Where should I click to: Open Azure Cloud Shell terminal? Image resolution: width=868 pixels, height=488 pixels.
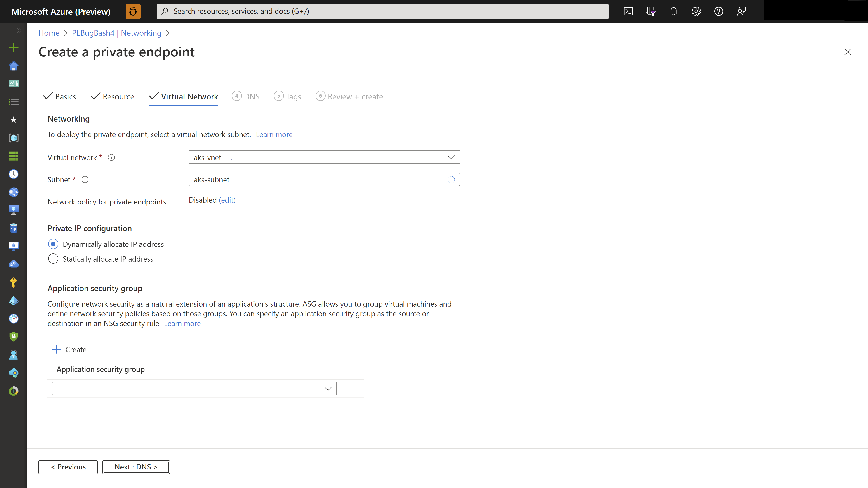pos(628,11)
